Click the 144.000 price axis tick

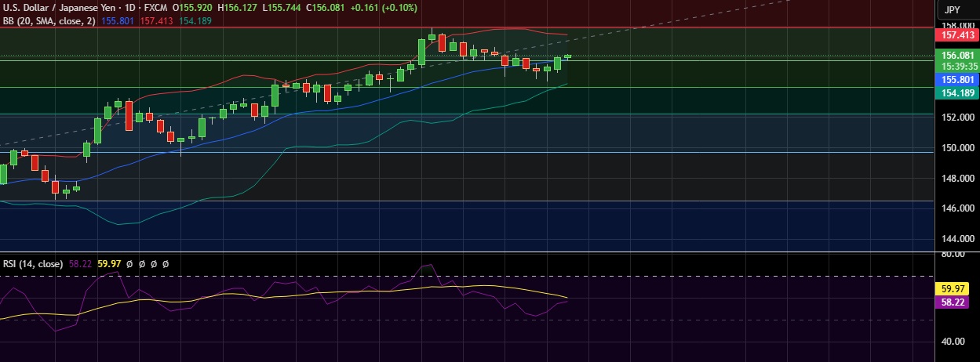[x=957, y=239]
